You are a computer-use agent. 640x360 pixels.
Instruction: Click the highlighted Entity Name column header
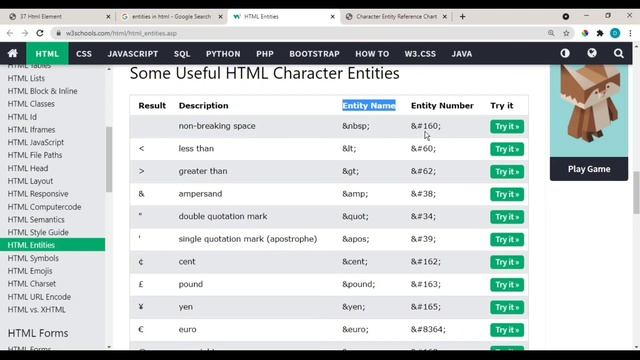tap(369, 106)
